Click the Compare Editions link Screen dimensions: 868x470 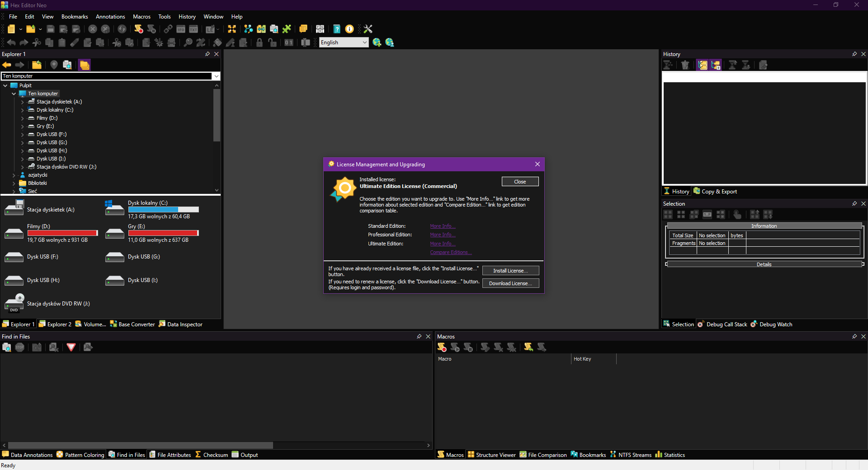pyautogui.click(x=451, y=252)
